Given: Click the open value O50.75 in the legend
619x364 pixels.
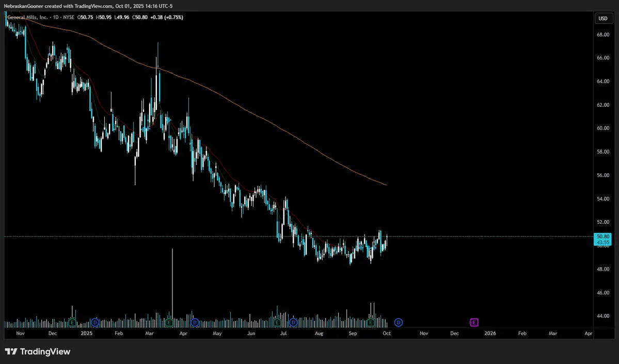Looking at the screenshot, I should (x=85, y=18).
